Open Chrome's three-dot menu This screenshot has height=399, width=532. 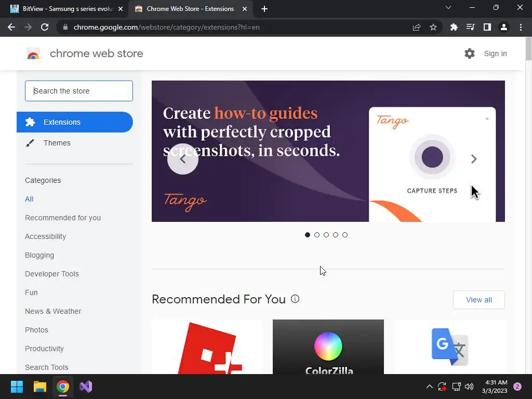[521, 27]
